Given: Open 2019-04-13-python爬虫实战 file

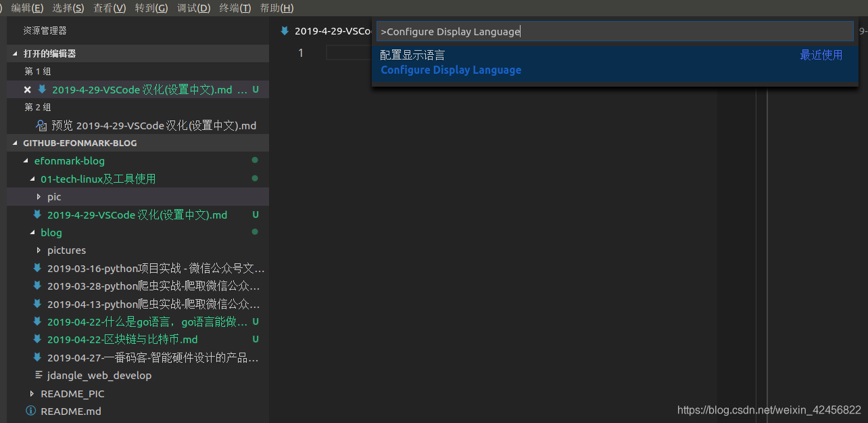Looking at the screenshot, I should tap(153, 304).
